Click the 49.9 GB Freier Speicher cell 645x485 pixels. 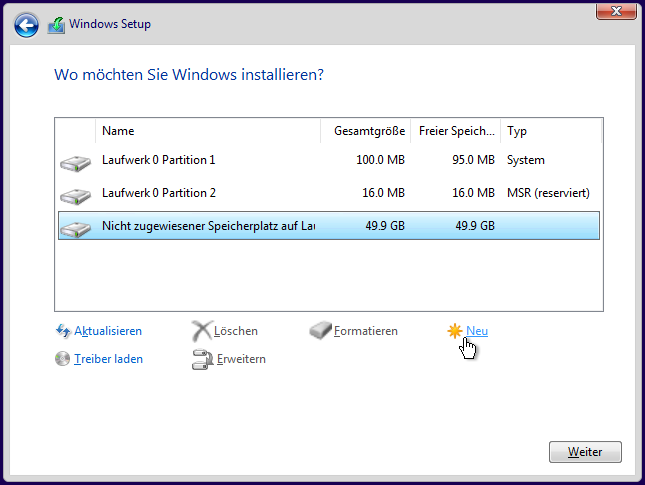(x=475, y=225)
